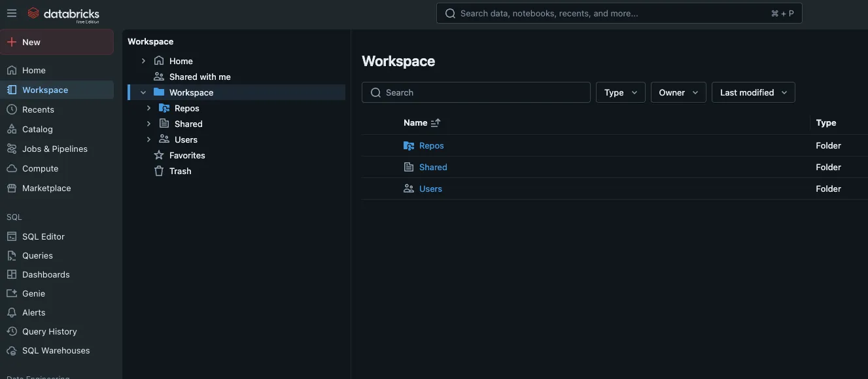The height and width of the screenshot is (379, 868).
Task: Open SQL Warehouses
Action: click(x=56, y=350)
